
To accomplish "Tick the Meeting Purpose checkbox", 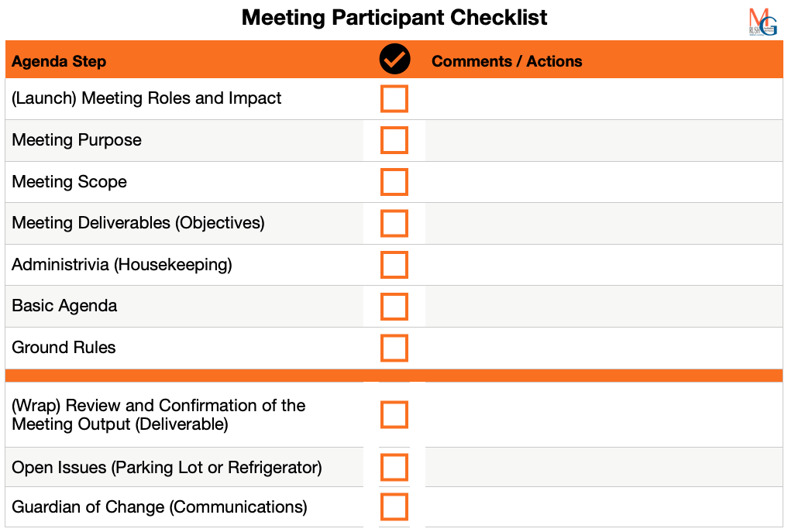I will click(x=394, y=140).
